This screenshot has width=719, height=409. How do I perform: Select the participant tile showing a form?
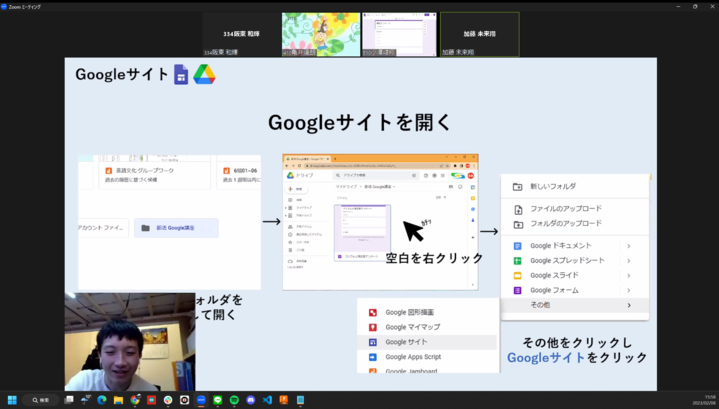(399, 34)
